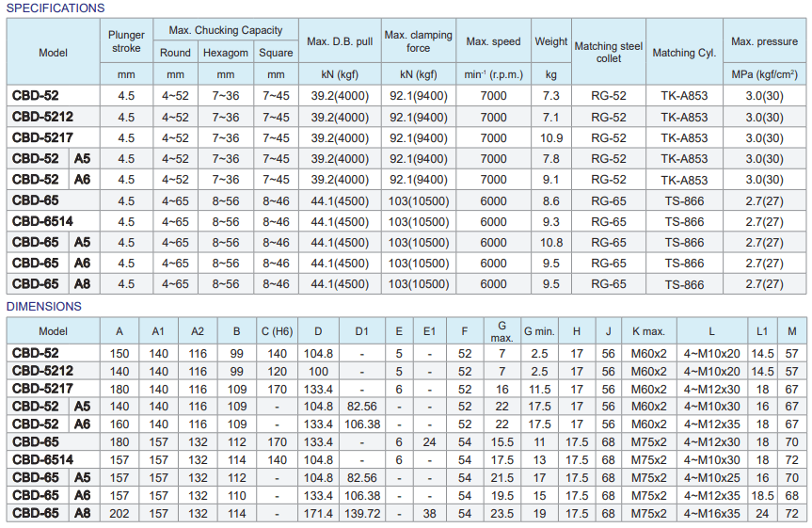Click the Max. pressure column header
812x528 pixels.
764,41
